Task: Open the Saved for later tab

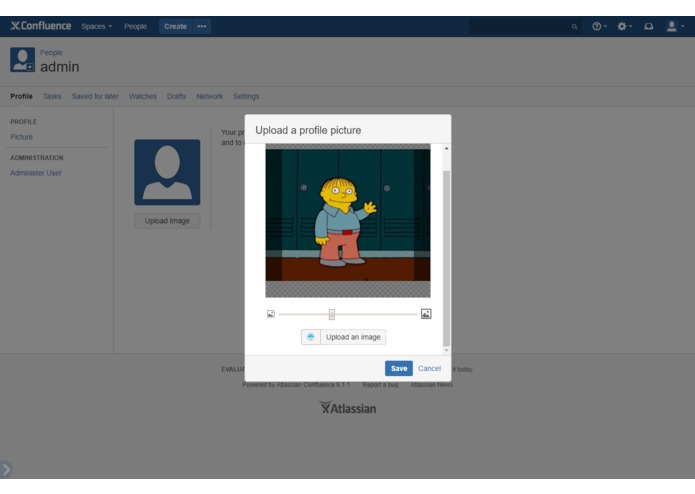Action: coord(95,96)
